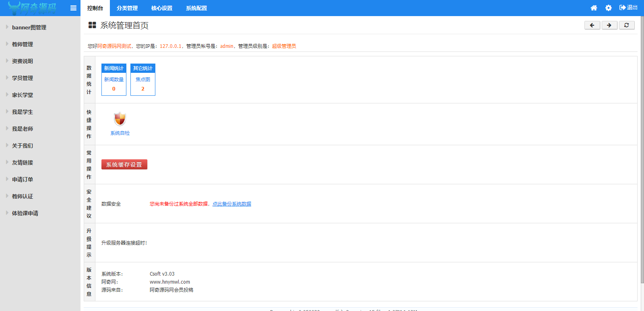Click the 新闻统计 header
Viewport: 644px width, 311px height.
114,68
